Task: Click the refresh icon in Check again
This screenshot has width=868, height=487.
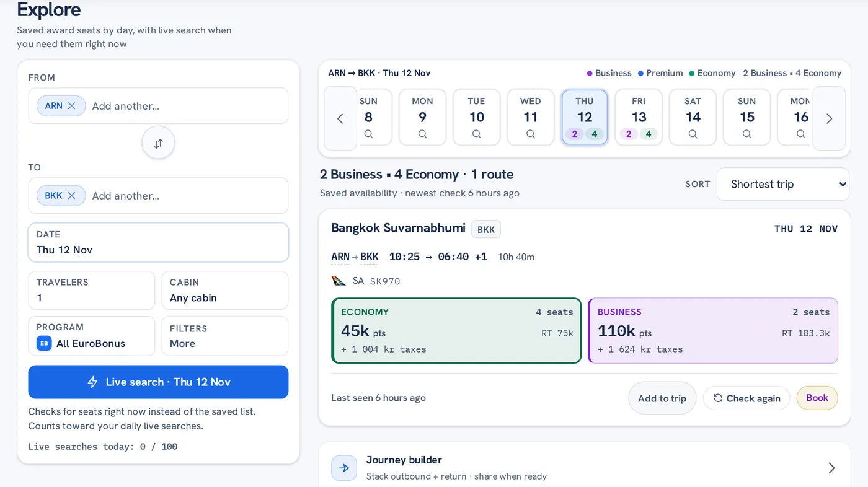Action: [717, 398]
